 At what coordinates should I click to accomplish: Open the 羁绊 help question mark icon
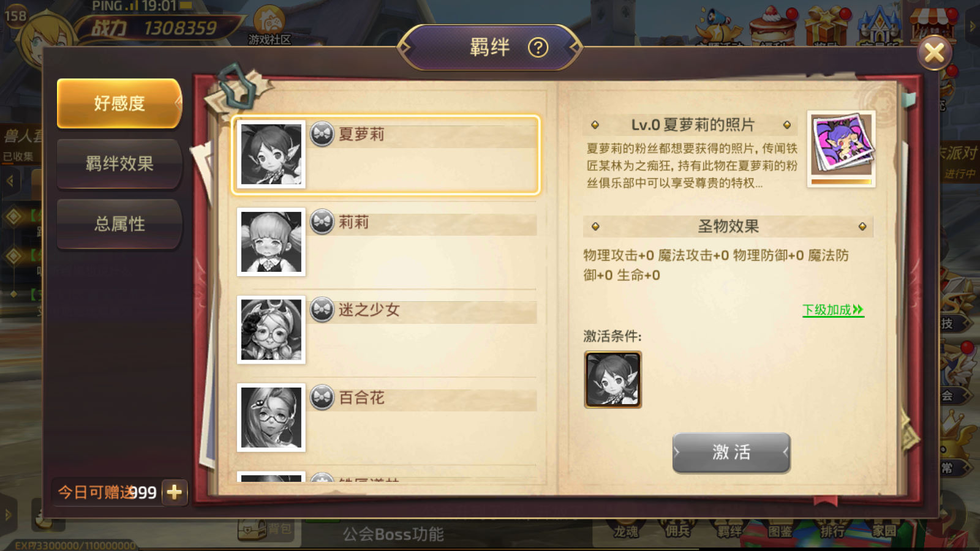[x=538, y=47]
